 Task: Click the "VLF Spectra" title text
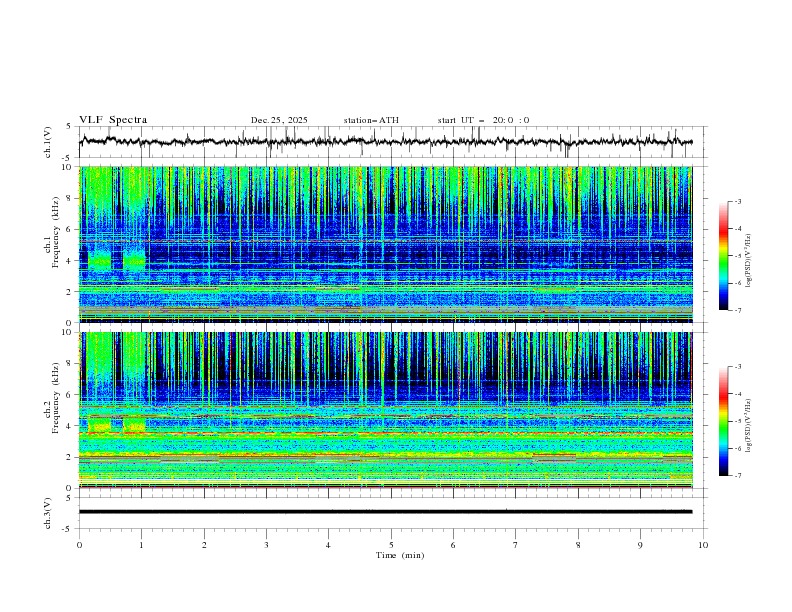coord(113,120)
